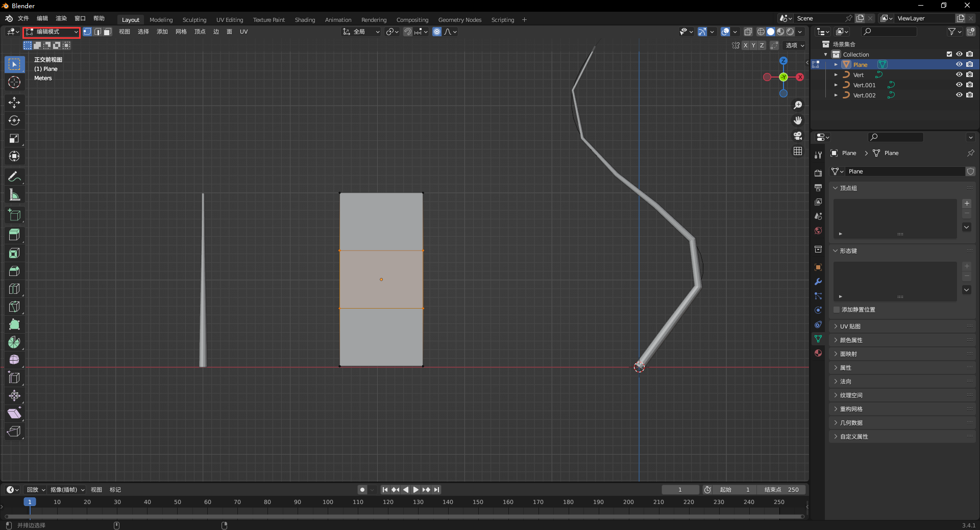Open the 文件 menu
The height and width of the screenshot is (530, 980).
point(23,18)
